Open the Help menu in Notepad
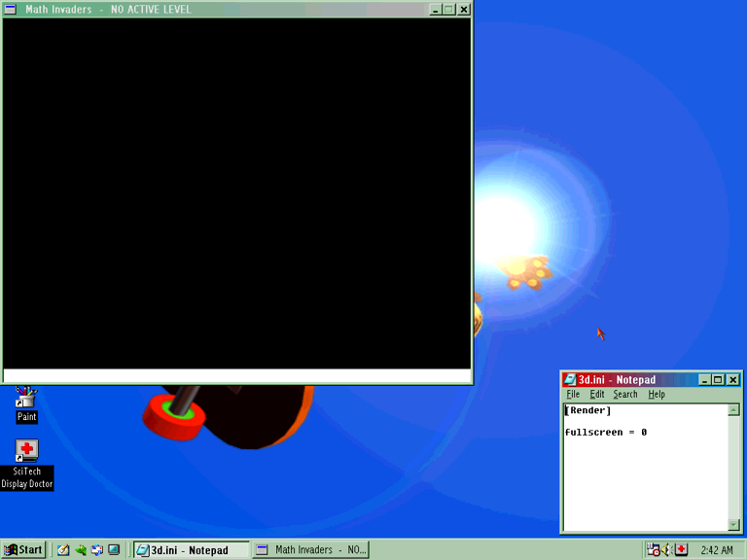Image resolution: width=747 pixels, height=560 pixels. [x=657, y=395]
